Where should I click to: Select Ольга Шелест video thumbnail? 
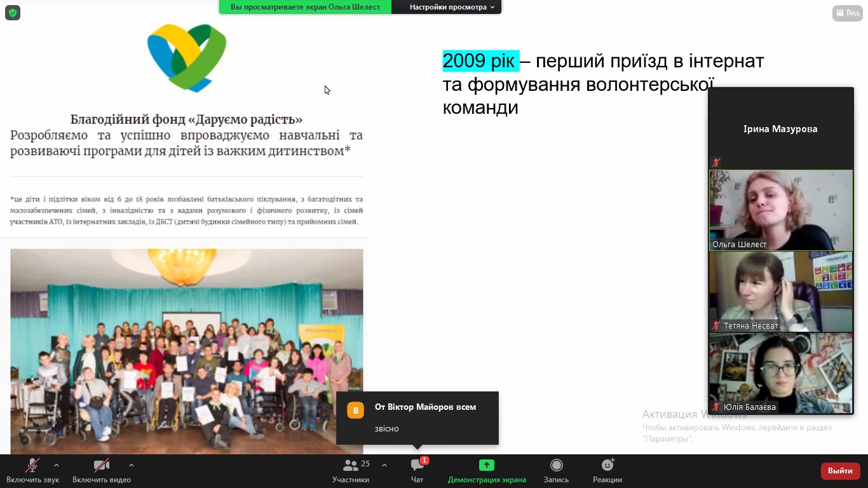tap(781, 210)
